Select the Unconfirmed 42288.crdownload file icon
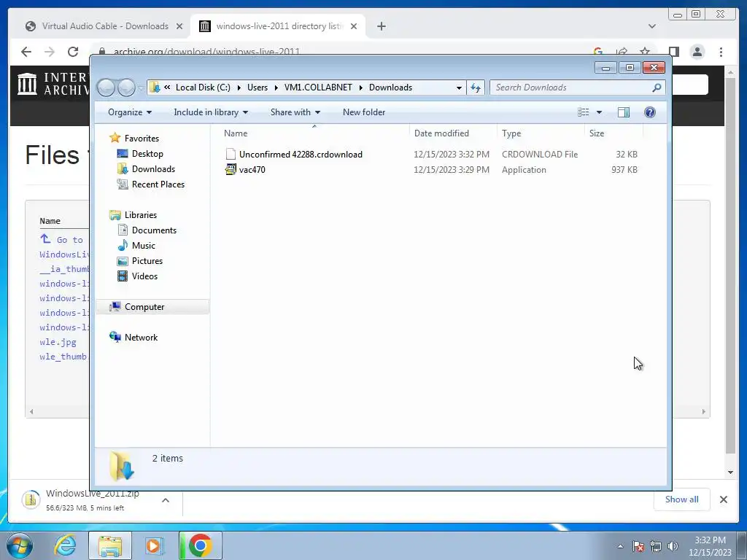Image resolution: width=747 pixels, height=560 pixels. [x=231, y=155]
